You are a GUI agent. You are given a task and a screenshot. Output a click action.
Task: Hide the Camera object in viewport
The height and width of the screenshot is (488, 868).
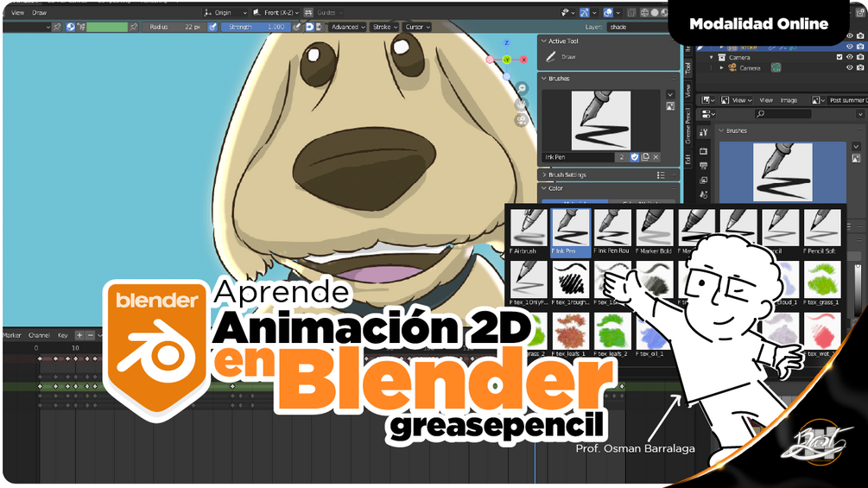coord(850,67)
